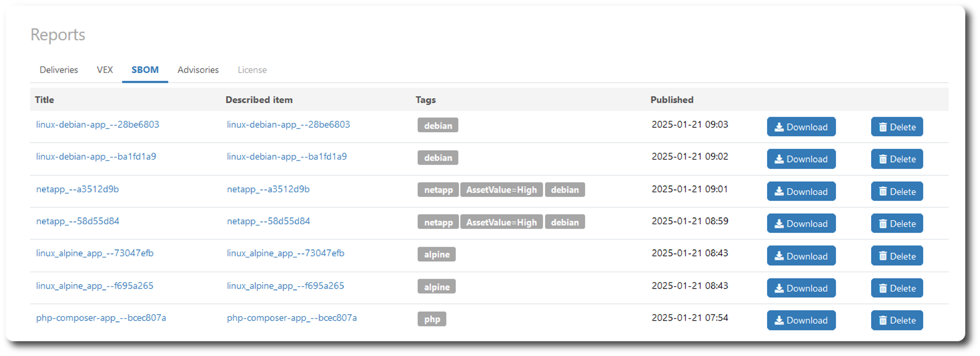The width and height of the screenshot is (980, 356).
Task: Select the License tab
Action: pyautogui.click(x=252, y=70)
